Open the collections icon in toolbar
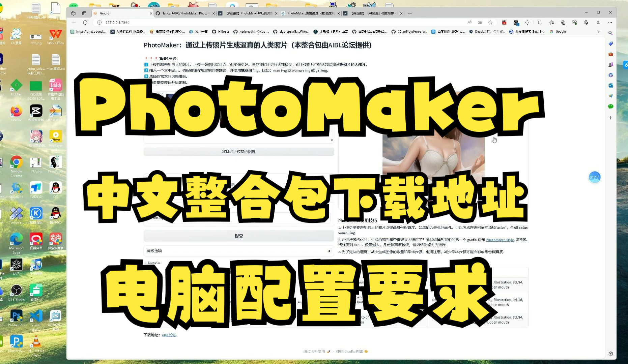The height and width of the screenshot is (364, 628). pyautogui.click(x=563, y=23)
